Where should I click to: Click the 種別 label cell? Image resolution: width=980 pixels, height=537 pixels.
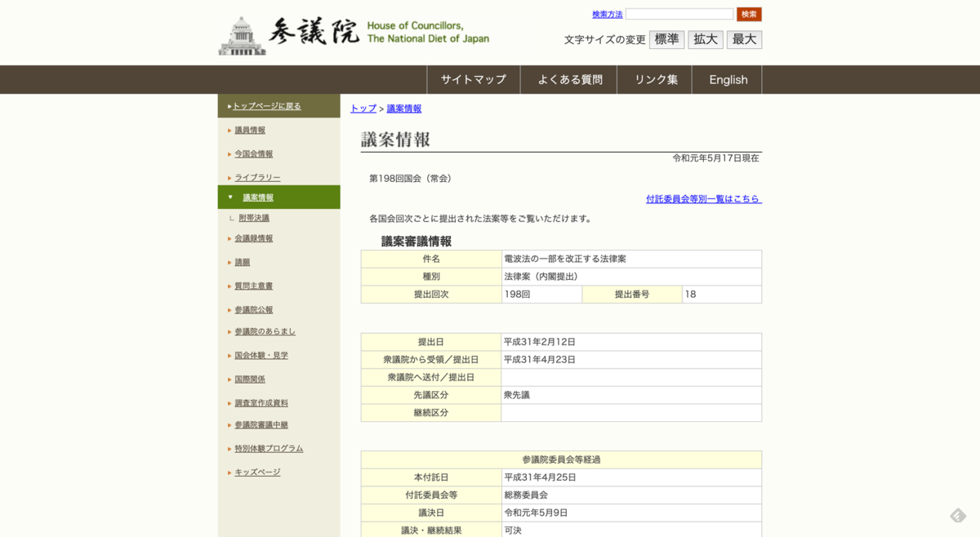pos(431,277)
